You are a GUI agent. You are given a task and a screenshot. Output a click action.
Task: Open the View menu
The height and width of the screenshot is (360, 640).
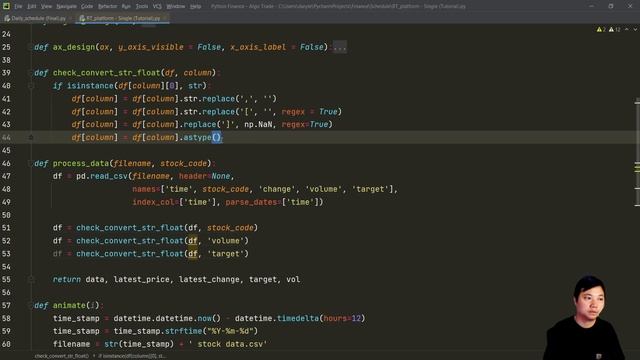pyautogui.click(x=46, y=7)
